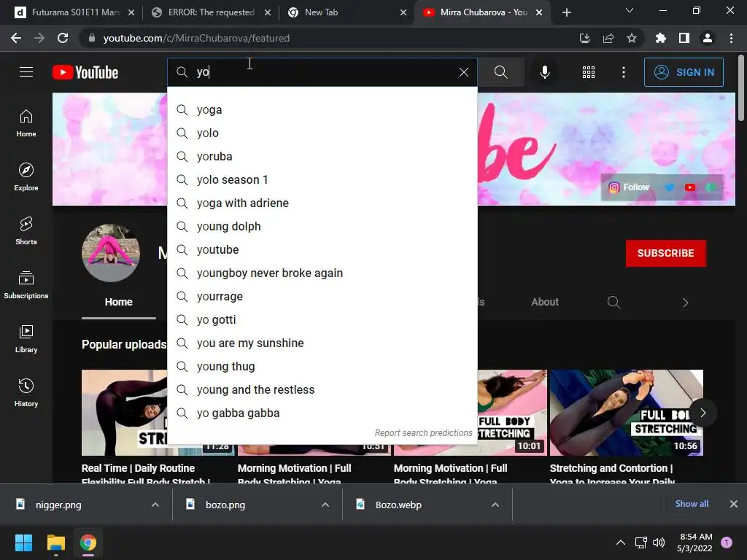Select the channel About tab
The height and width of the screenshot is (560, 747).
click(545, 302)
